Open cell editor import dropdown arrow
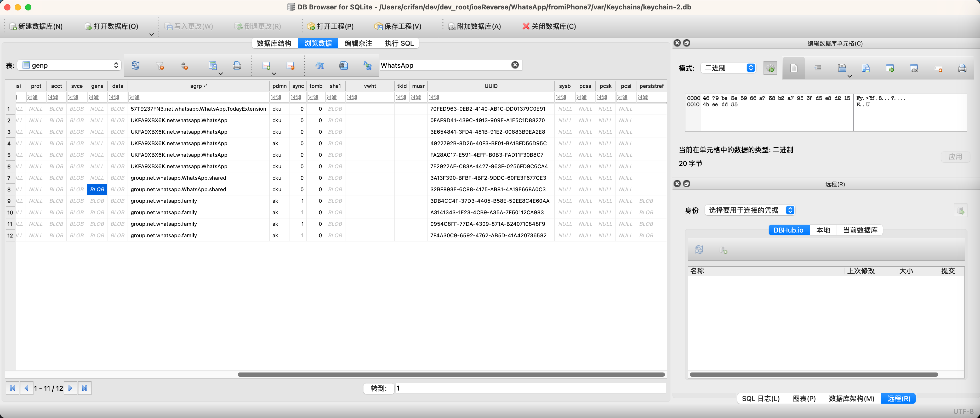980x418 pixels. coord(850,76)
